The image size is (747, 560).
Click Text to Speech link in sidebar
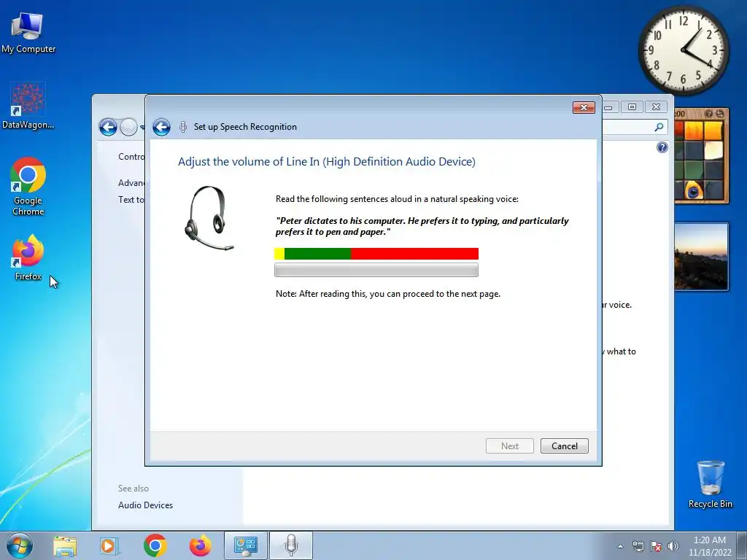(131, 200)
